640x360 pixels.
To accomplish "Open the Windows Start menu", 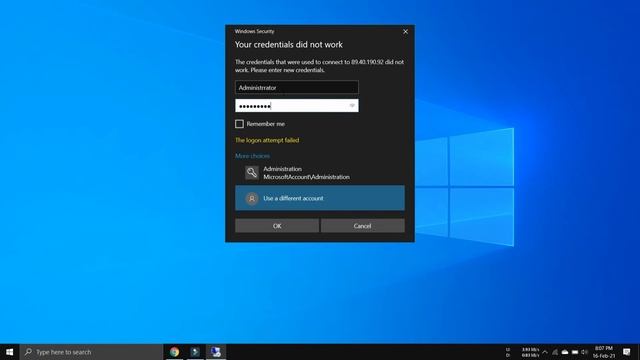I will pos(9,352).
